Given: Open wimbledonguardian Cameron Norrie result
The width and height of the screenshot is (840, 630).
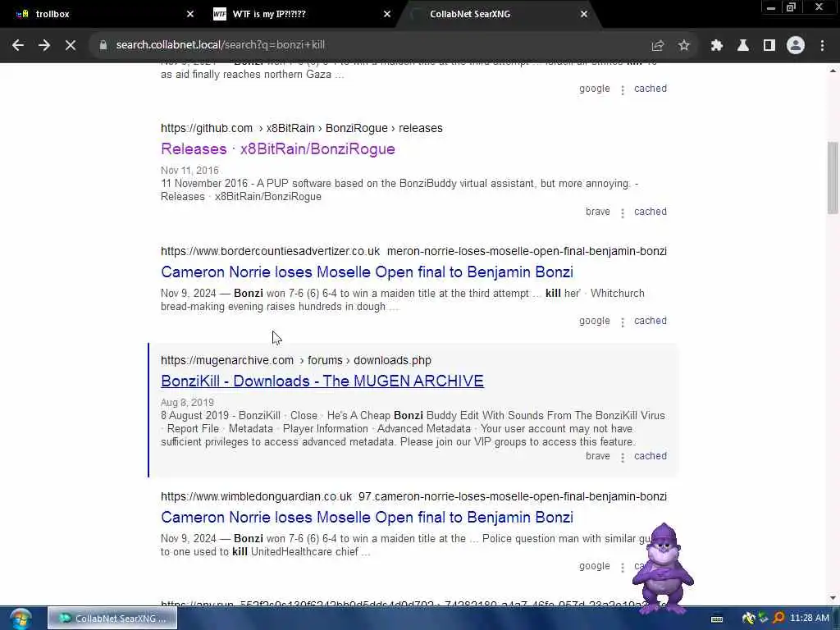Looking at the screenshot, I should (x=367, y=518).
